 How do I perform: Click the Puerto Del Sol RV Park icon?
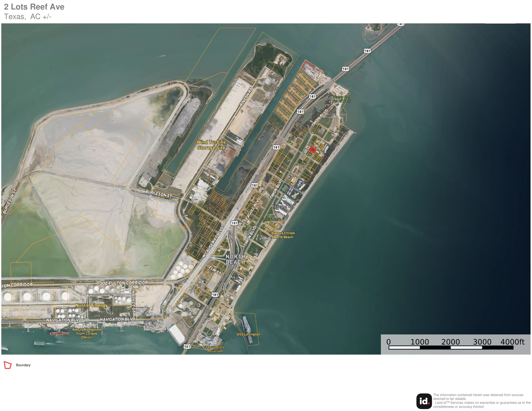click(341, 93)
